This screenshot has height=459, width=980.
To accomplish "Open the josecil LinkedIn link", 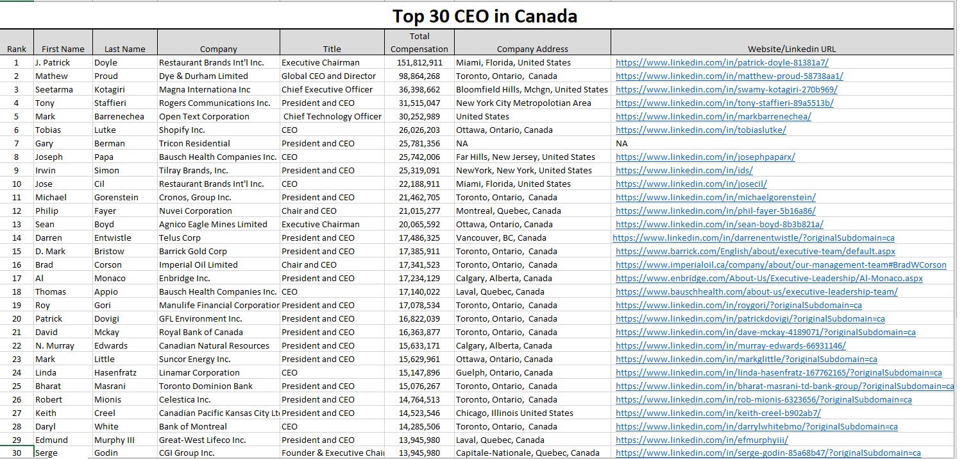I will (691, 184).
